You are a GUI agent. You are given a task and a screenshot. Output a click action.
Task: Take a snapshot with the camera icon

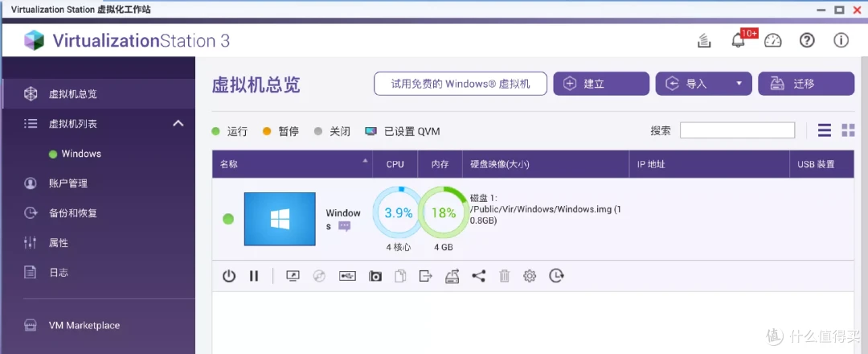375,276
